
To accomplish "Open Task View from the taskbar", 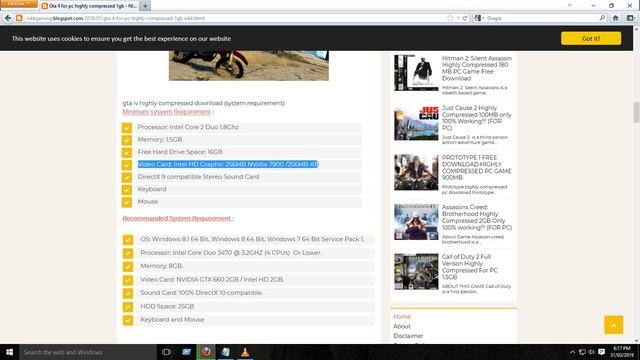I will click(x=166, y=352).
